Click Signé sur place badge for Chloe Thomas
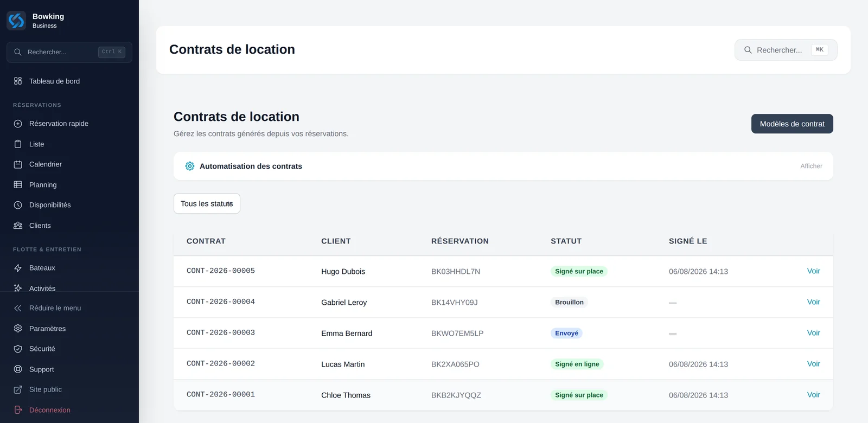This screenshot has width=868, height=423. (579, 395)
